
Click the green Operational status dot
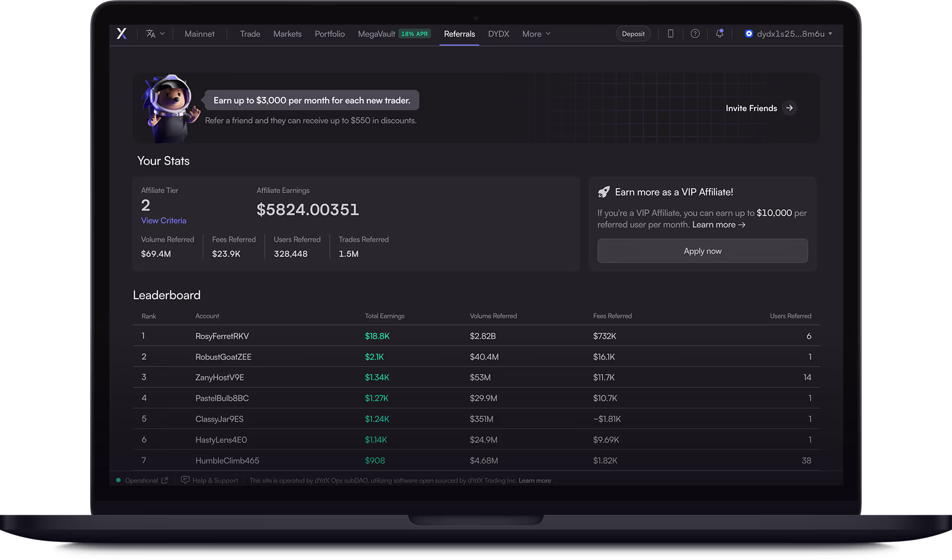coord(118,480)
